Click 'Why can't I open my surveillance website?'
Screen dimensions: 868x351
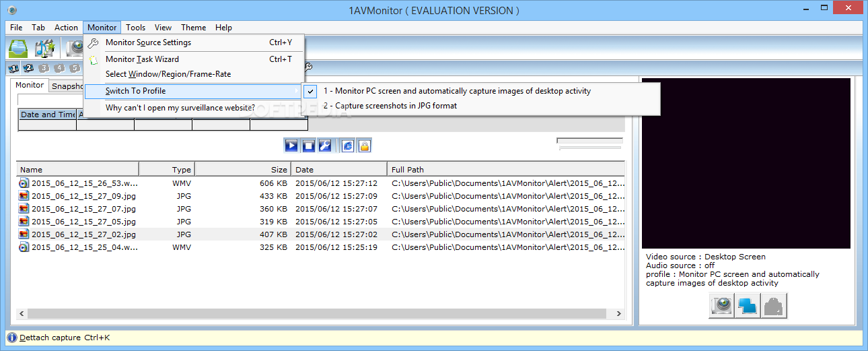194,108
